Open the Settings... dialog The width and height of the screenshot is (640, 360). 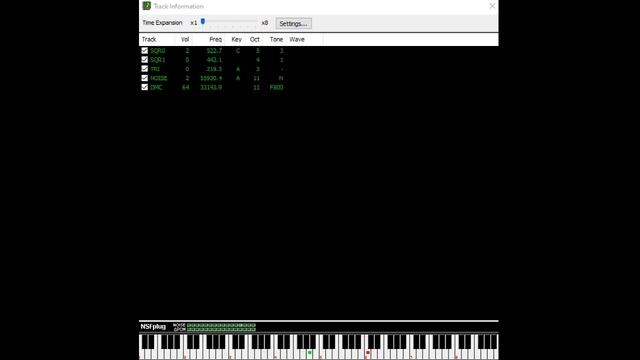pyautogui.click(x=293, y=24)
